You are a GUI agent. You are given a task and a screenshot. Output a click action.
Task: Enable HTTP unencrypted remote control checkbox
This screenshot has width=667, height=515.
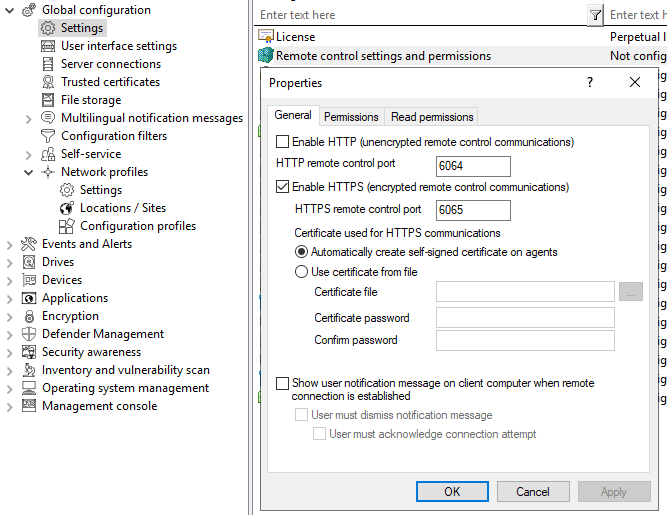(282, 142)
